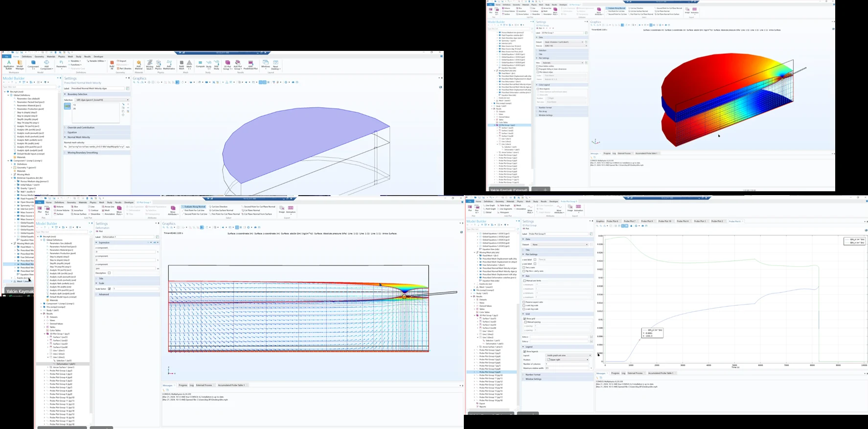Image resolution: width=868 pixels, height=429 pixels.
Task: Expand the Equation section in the mesh velocity settings
Action: coord(97,132)
